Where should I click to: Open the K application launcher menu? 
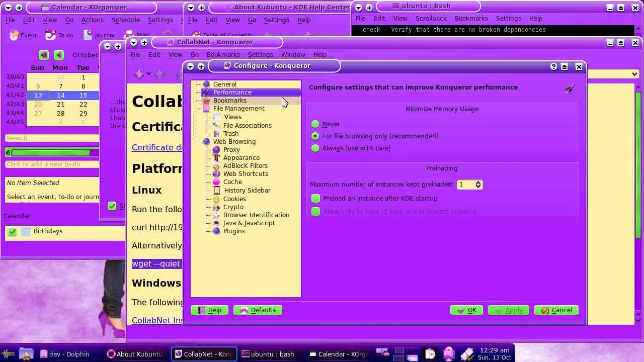click(8, 354)
